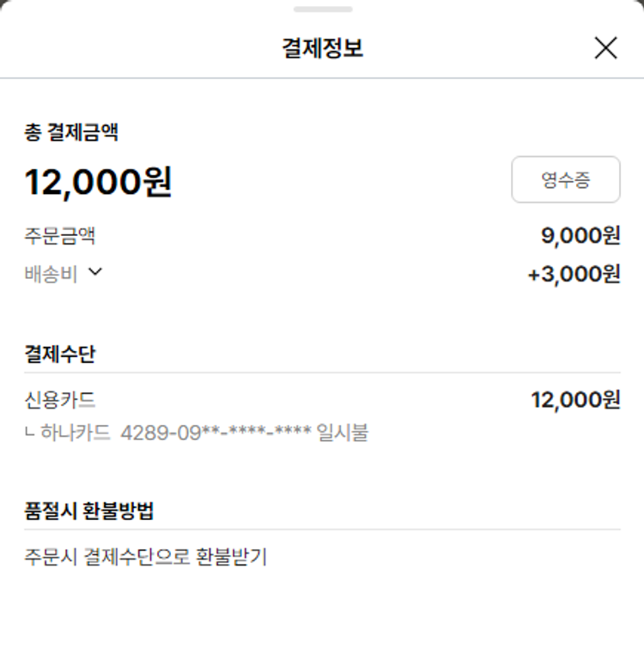This screenshot has width=644, height=660.
Task: Click the large 12,000원 total amount
Action: tap(98, 181)
